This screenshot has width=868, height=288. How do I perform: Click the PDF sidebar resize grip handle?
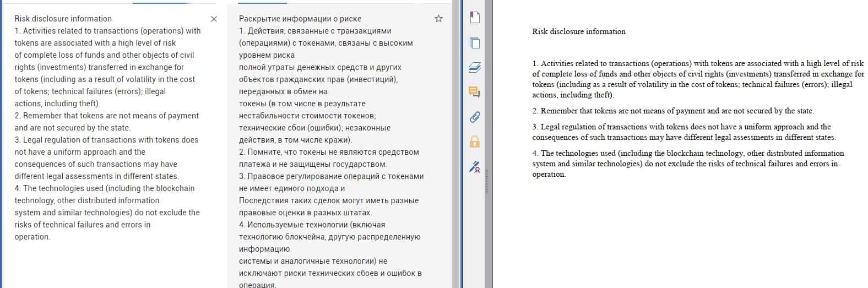(x=487, y=181)
